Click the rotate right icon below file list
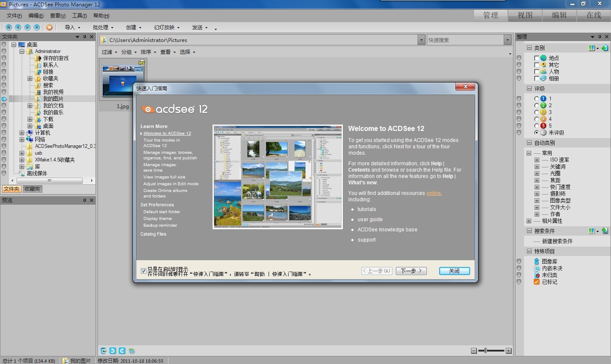 (x=122, y=350)
